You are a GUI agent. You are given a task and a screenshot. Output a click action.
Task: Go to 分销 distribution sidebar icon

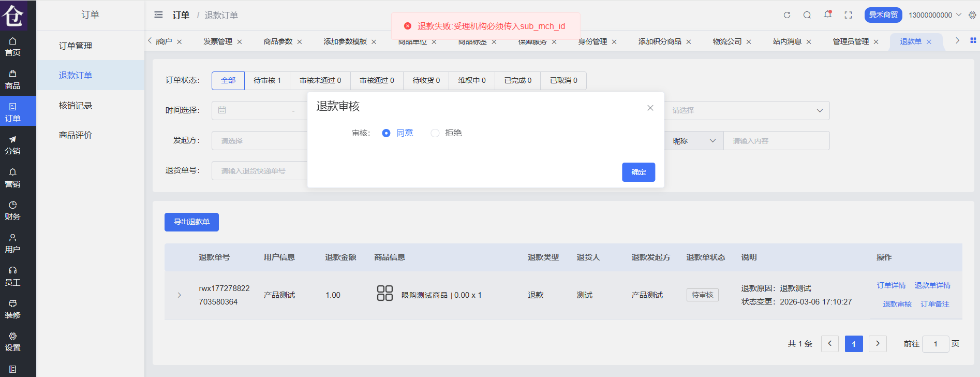tap(13, 145)
